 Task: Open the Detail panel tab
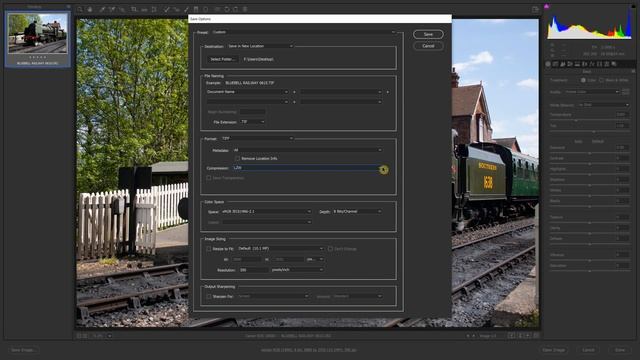tap(563, 64)
